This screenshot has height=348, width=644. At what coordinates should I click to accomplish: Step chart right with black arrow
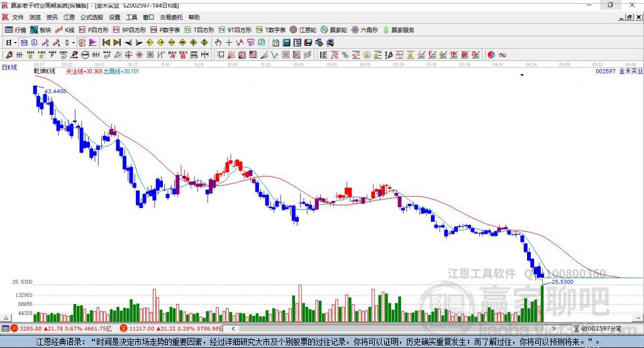139,43
